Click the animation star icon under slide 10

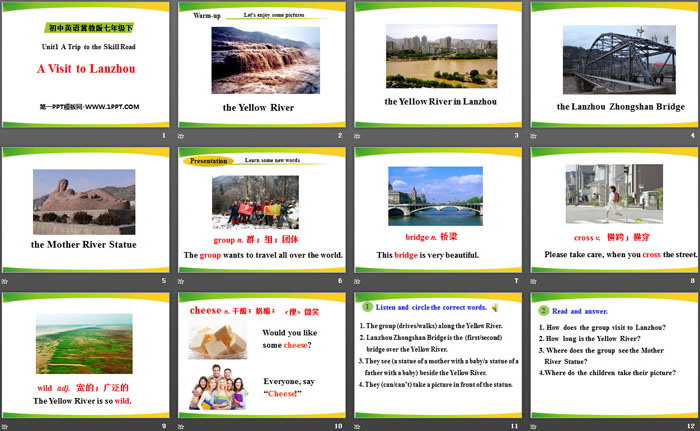click(181, 427)
